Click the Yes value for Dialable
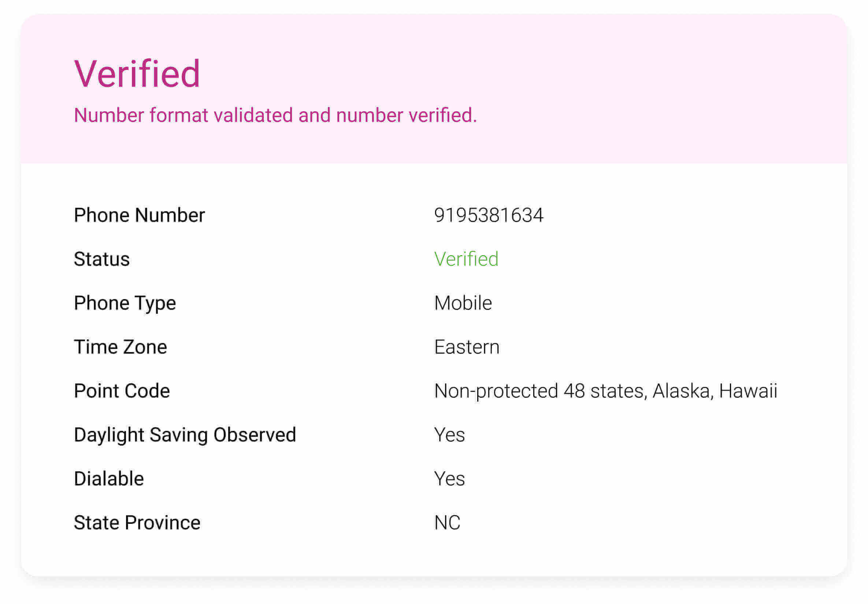 [449, 479]
